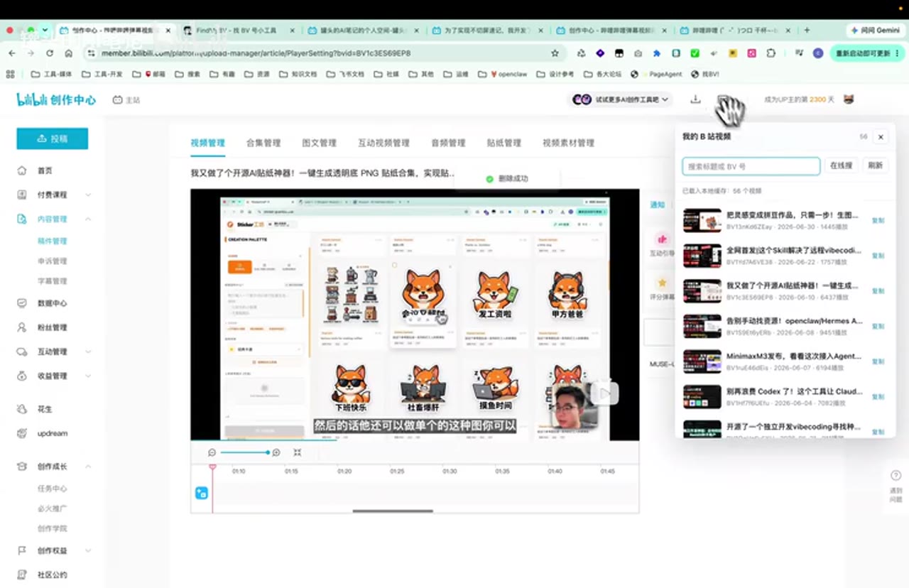This screenshot has width=909, height=588.
Task: Click timeline zoom-in magnifier icon
Action: point(276,452)
